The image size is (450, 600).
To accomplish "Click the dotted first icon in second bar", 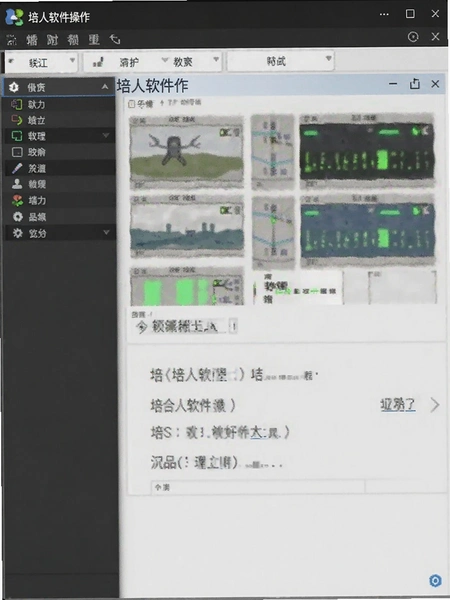I will [11, 39].
